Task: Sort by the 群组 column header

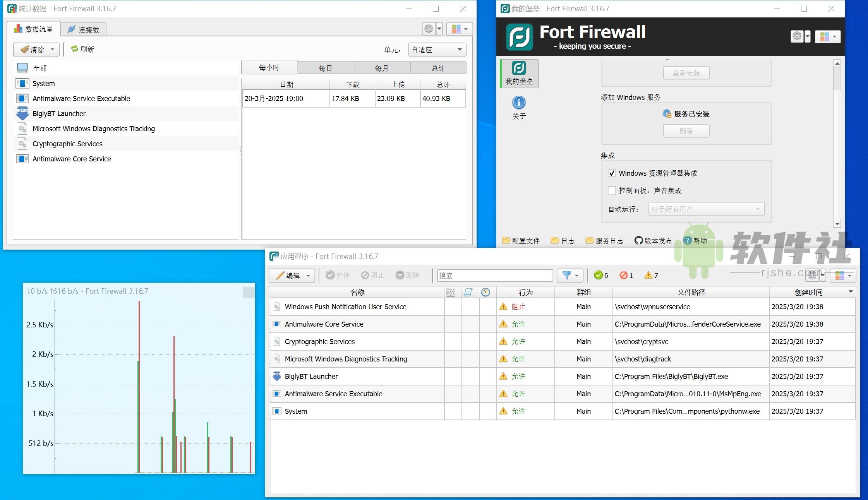Action: tap(583, 292)
